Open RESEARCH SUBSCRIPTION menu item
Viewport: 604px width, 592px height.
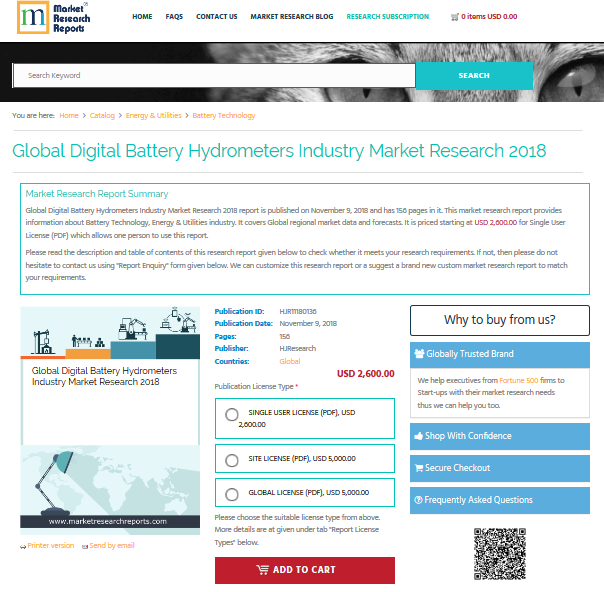pos(388,17)
